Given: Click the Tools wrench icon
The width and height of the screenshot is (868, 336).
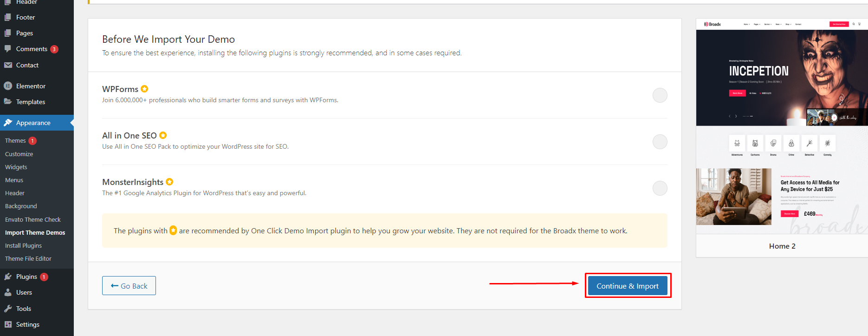Looking at the screenshot, I should coord(8,309).
